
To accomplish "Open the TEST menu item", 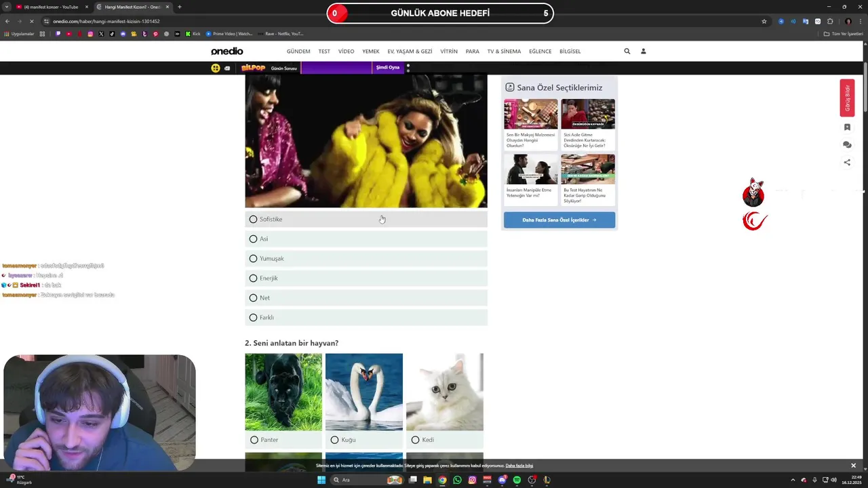I will click(324, 51).
